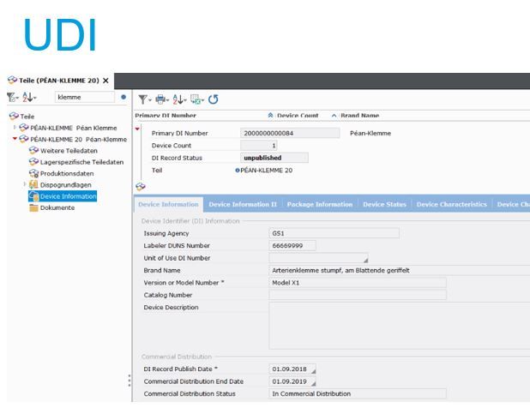
Task: Click the empty Catalog Number field
Action: pyautogui.click(x=358, y=295)
